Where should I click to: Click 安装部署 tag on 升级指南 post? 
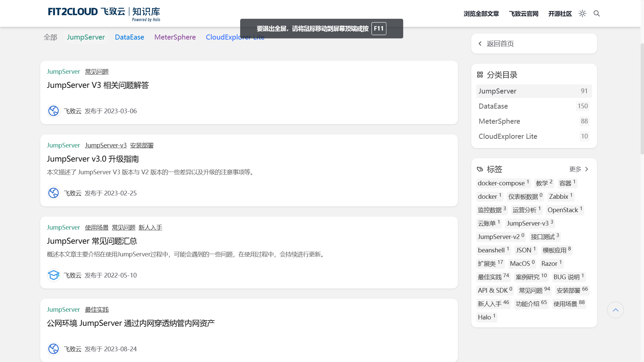[142, 145]
